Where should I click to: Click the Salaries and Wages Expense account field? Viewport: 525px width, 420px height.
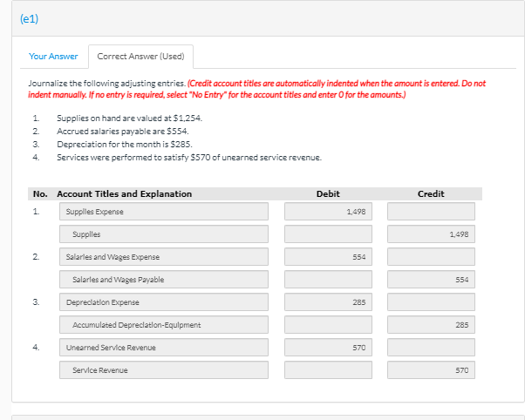click(x=164, y=257)
